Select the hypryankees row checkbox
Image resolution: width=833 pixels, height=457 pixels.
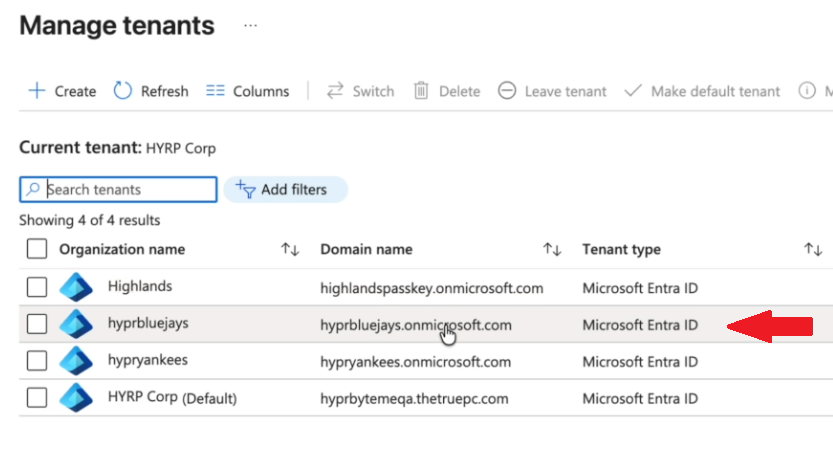click(37, 361)
